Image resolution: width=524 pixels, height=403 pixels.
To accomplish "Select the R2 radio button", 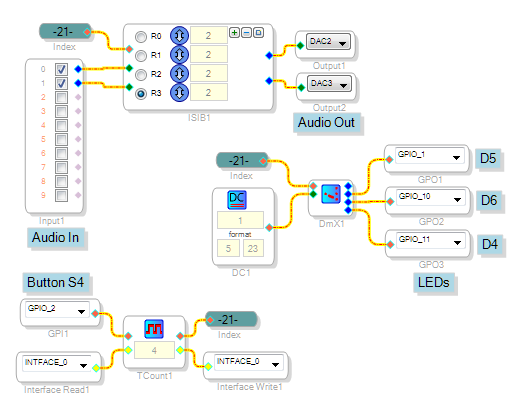I will (x=141, y=75).
